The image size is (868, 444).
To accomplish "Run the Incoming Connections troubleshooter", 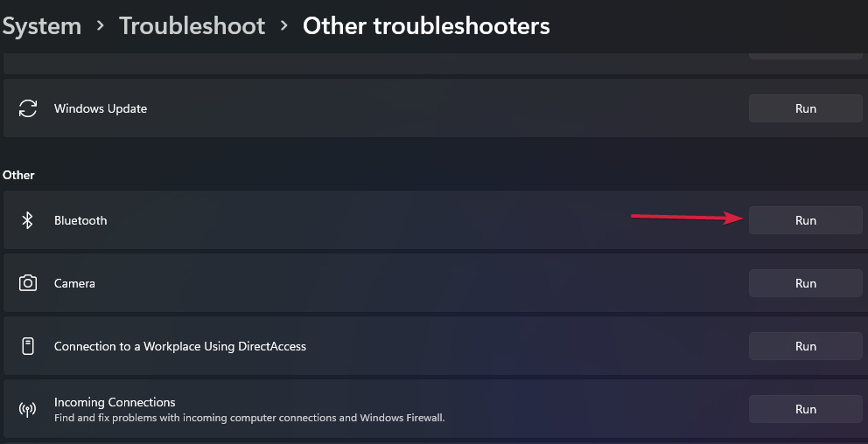I will point(805,409).
